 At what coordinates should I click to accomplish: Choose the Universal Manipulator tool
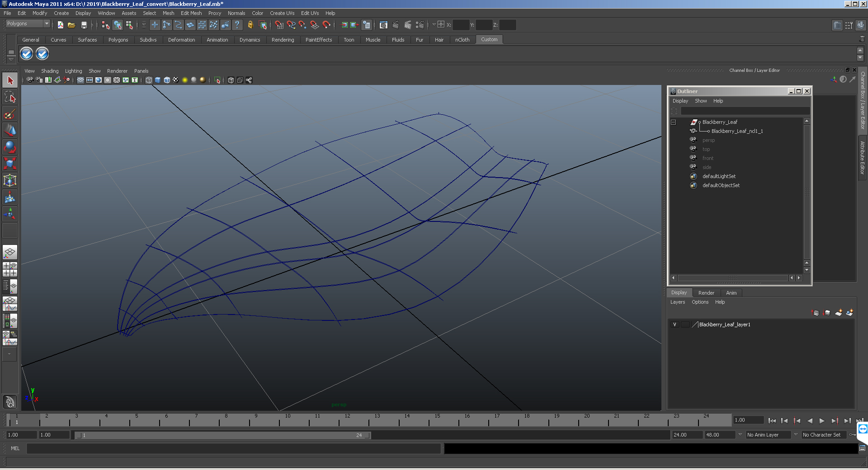(10, 180)
